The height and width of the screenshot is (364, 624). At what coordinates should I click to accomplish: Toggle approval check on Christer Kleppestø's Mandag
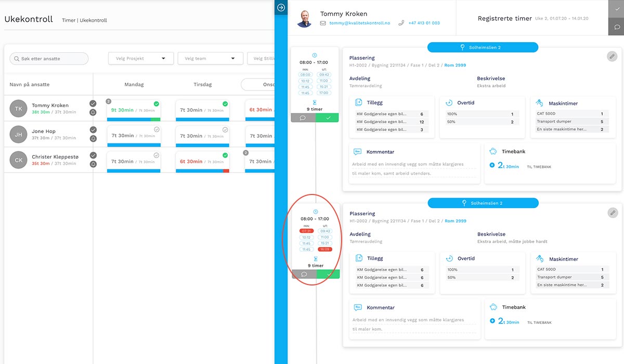pyautogui.click(x=156, y=155)
